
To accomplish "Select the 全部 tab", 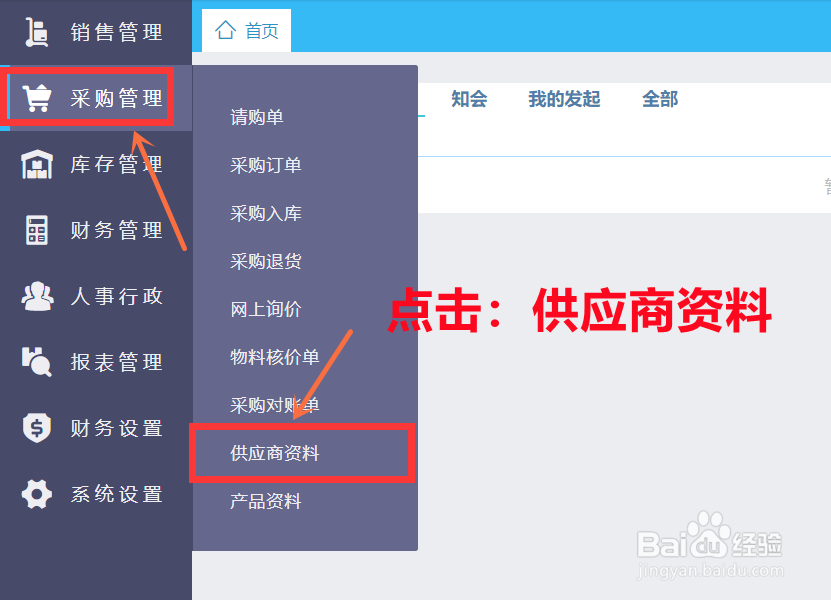I will click(x=659, y=99).
